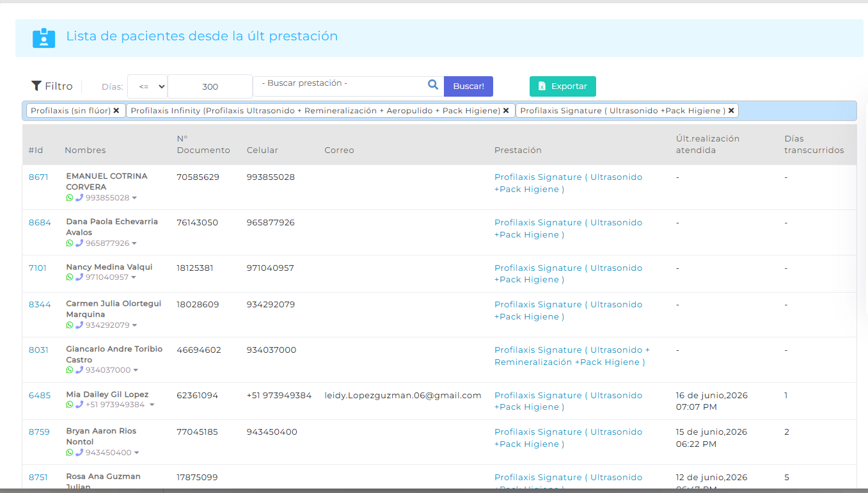Viewport: 868px width, 493px height.
Task: Click phone icon for Carmen Julia Olortegui
Action: [x=79, y=325]
